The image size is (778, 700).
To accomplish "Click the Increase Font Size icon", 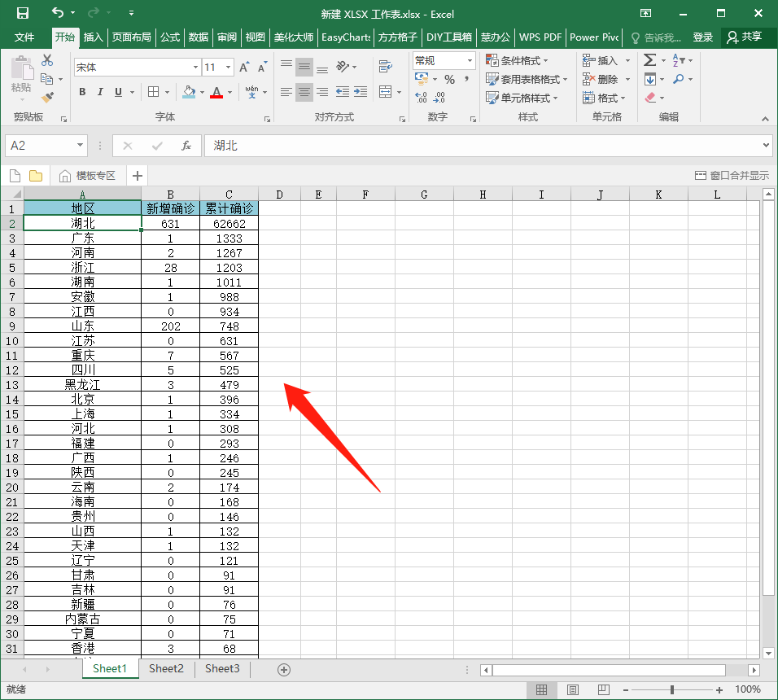I will point(244,67).
